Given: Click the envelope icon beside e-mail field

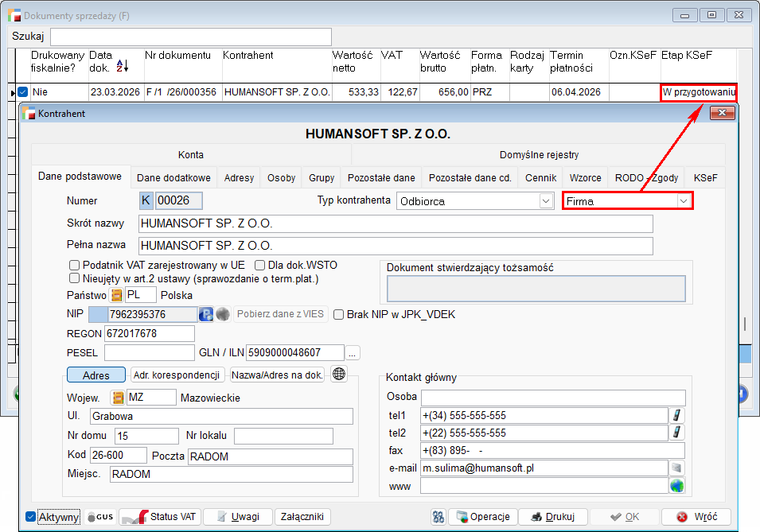Looking at the screenshot, I should tap(676, 468).
